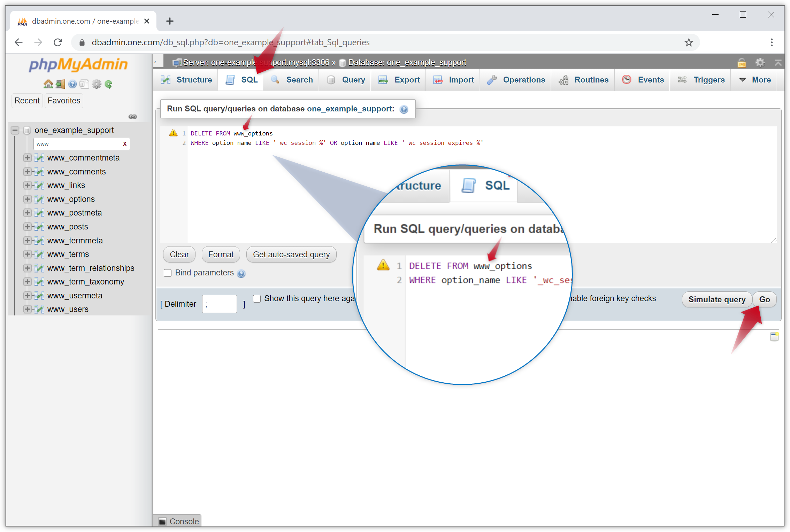Image resolution: width=790 pixels, height=532 pixels.
Task: Reload the navigation panel via green arrow
Action: pyautogui.click(x=108, y=84)
